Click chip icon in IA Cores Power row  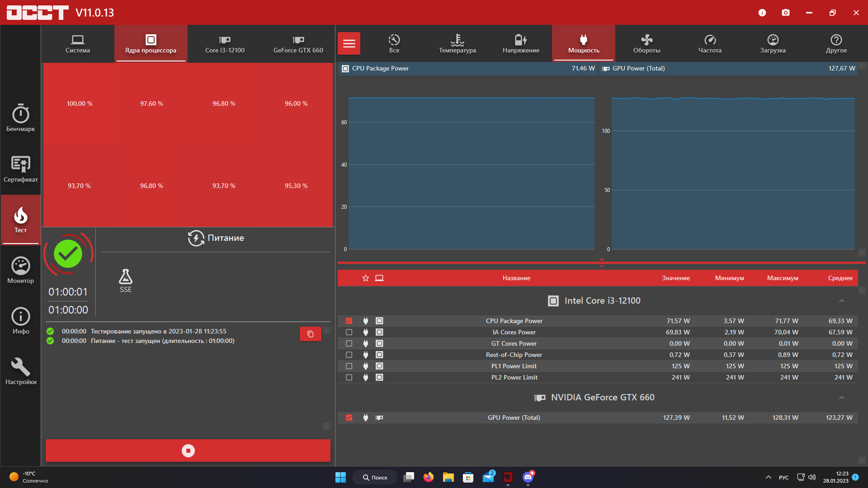pyautogui.click(x=379, y=332)
